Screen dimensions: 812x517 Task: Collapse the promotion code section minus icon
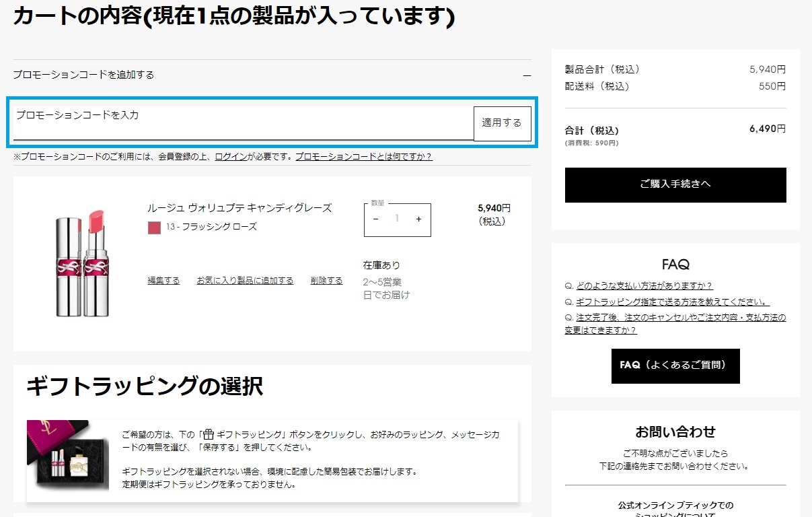[x=527, y=75]
